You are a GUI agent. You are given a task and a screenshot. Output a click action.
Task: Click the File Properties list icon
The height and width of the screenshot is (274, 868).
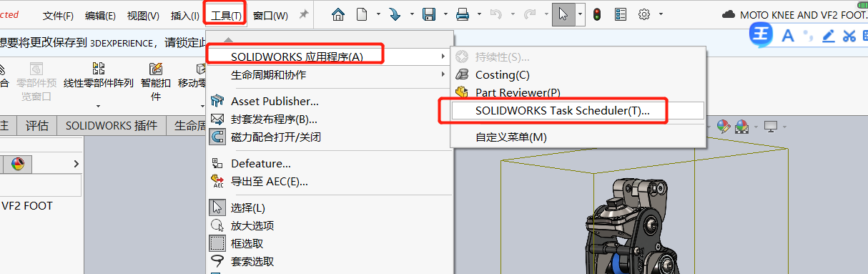[620, 14]
